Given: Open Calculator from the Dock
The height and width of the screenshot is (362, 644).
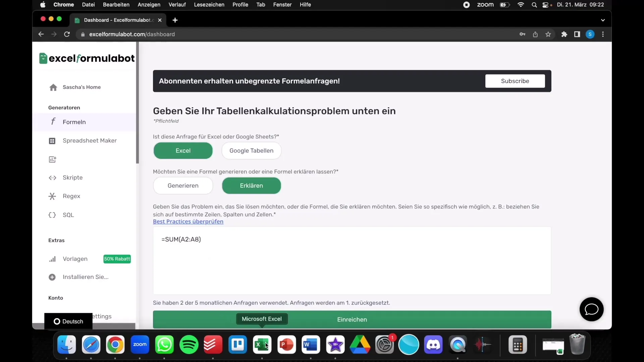Looking at the screenshot, I should tap(518, 345).
